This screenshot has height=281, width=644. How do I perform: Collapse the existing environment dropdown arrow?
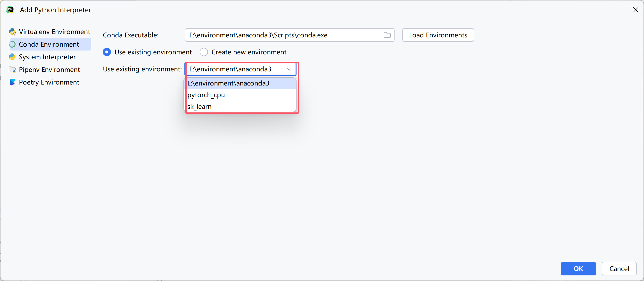(x=289, y=69)
